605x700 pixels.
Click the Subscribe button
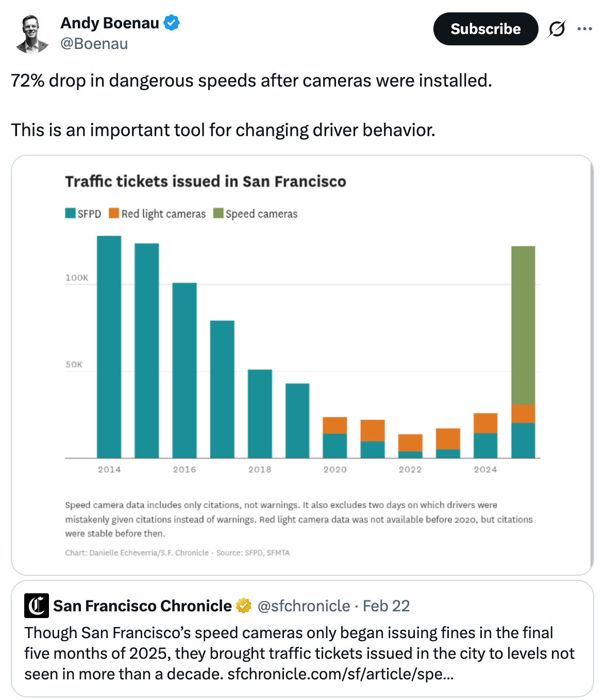[485, 29]
